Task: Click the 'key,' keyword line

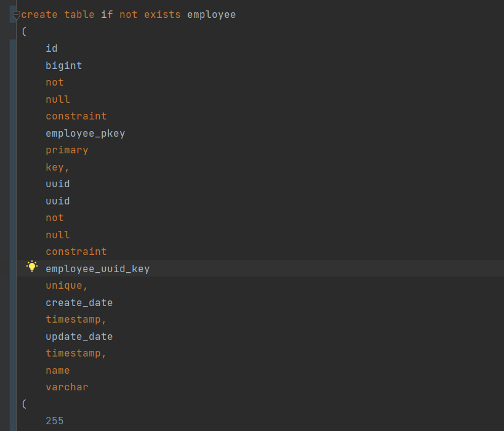Action: tap(57, 167)
